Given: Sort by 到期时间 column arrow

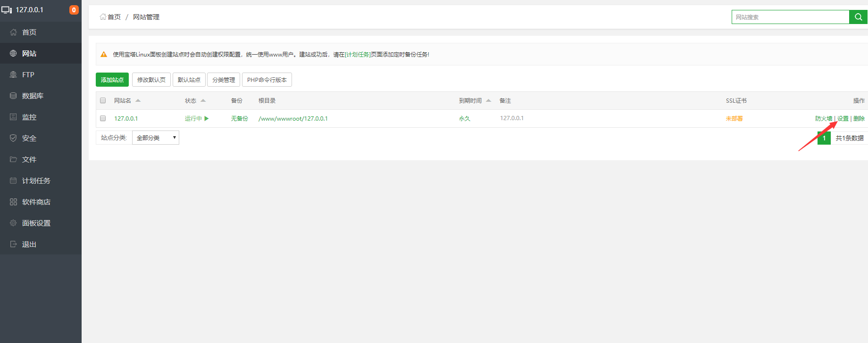Looking at the screenshot, I should pyautogui.click(x=489, y=100).
